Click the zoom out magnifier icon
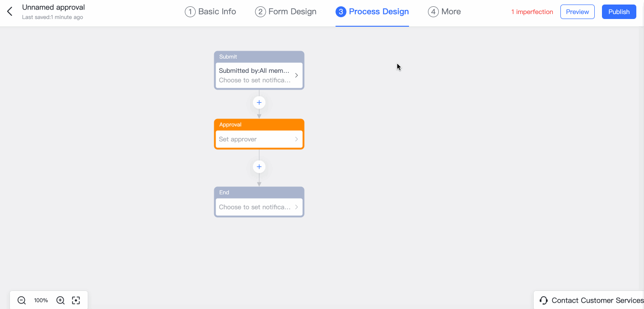Screen dimensions: 644x309 21,300
